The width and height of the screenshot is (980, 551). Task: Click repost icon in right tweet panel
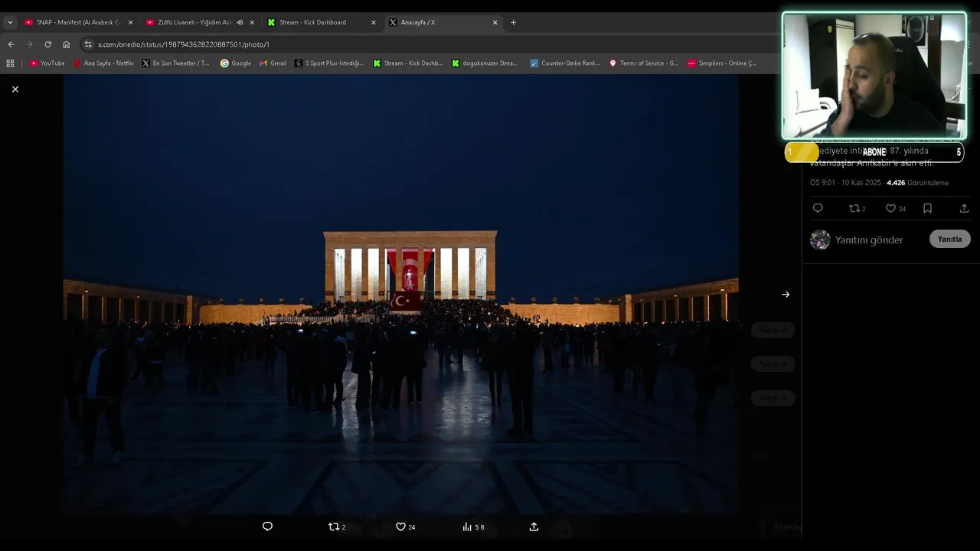854,208
